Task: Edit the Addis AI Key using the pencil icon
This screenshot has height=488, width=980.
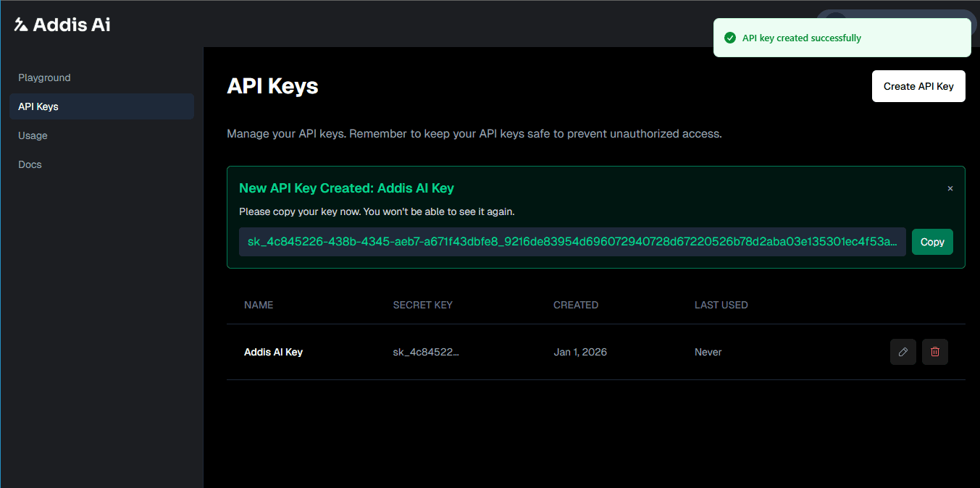Action: [x=902, y=352]
